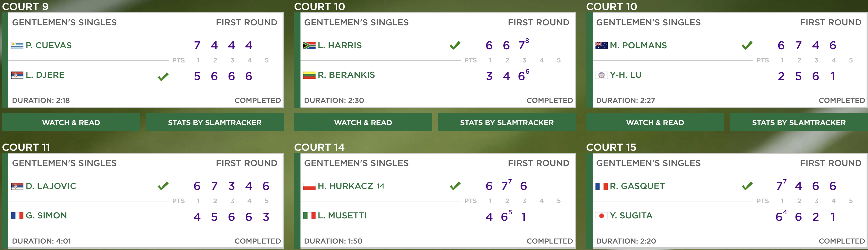The width and height of the screenshot is (868, 250).
Task: Click the Italian flag beside L. Musetti
Action: point(309,216)
